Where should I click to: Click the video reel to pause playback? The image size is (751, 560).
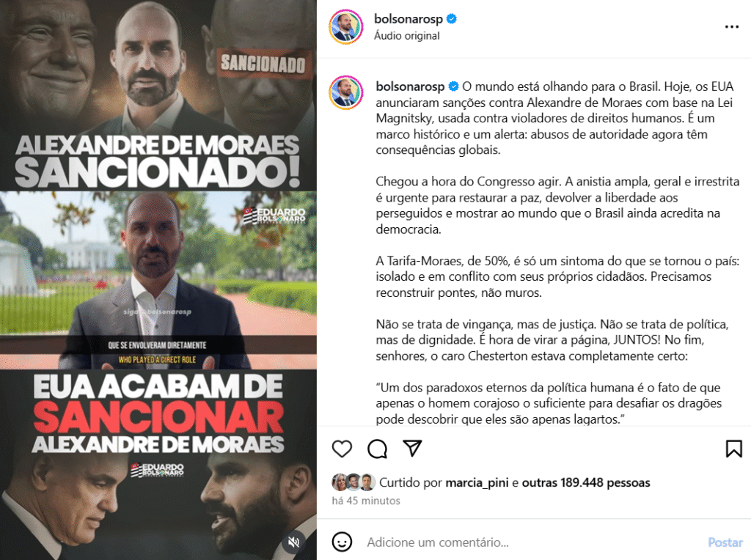tap(158, 280)
